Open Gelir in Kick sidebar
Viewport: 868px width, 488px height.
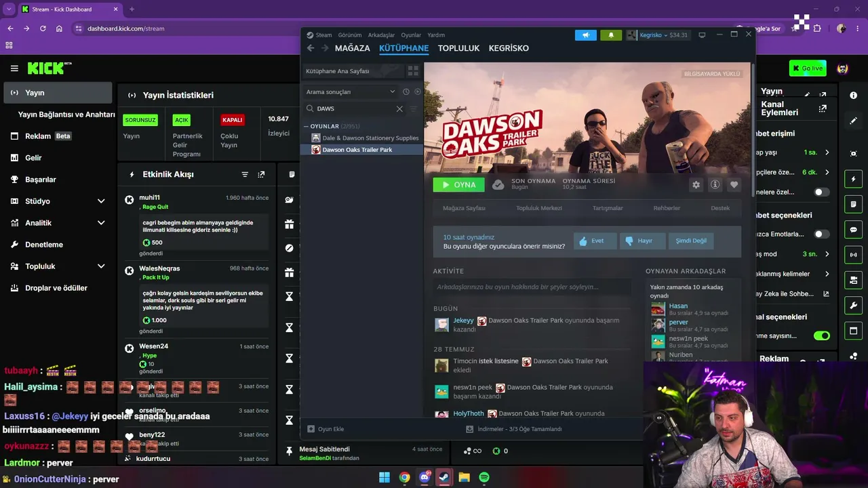coord(34,158)
